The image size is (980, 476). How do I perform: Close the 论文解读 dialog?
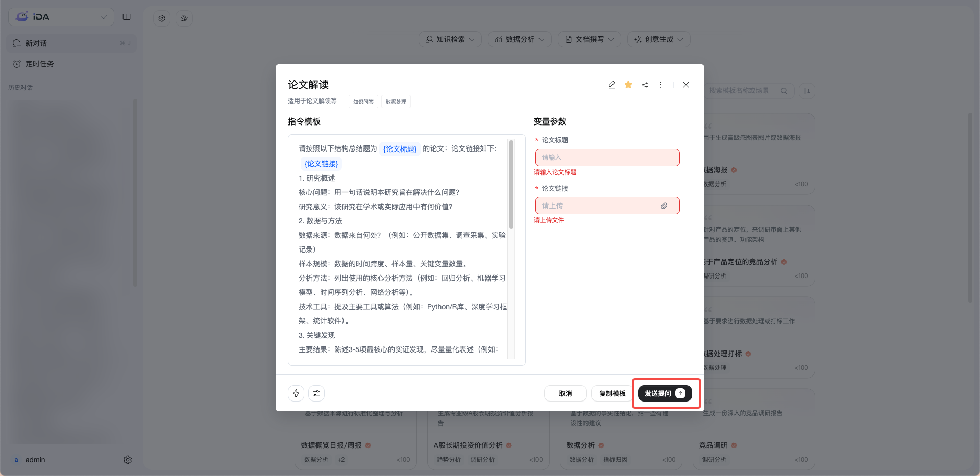pos(686,85)
